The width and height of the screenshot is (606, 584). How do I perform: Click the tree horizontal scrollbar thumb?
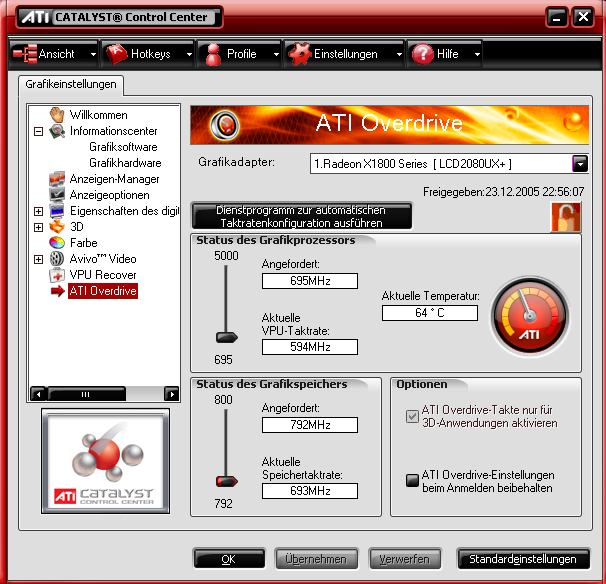(87, 394)
